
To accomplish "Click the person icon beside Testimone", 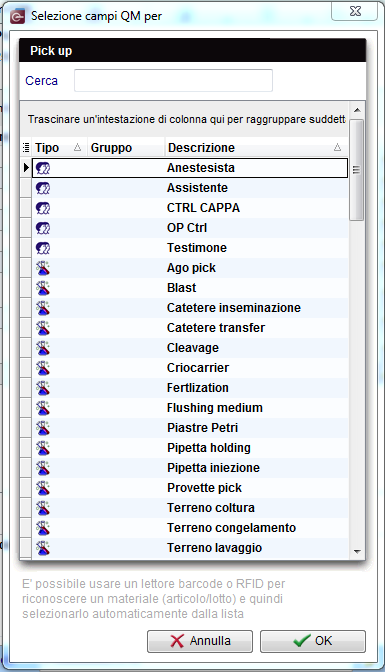I will coord(43,248).
